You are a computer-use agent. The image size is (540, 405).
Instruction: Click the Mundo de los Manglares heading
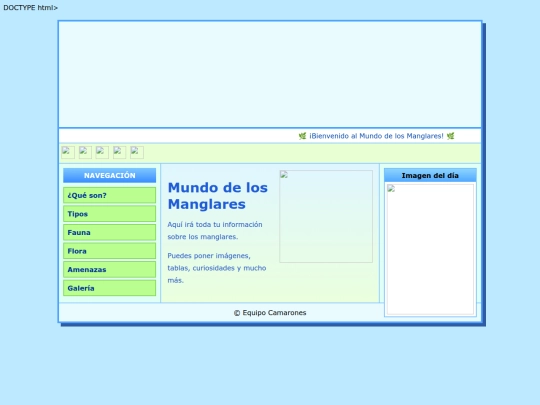[x=218, y=196]
